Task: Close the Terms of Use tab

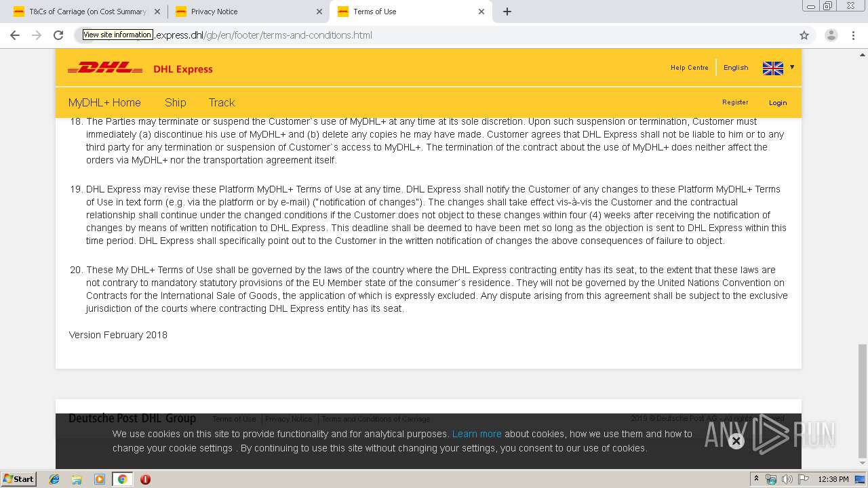Action: pyautogui.click(x=481, y=12)
